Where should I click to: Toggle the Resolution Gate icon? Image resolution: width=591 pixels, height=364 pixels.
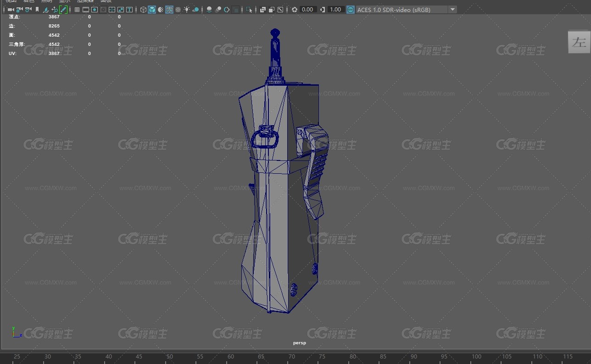point(95,10)
